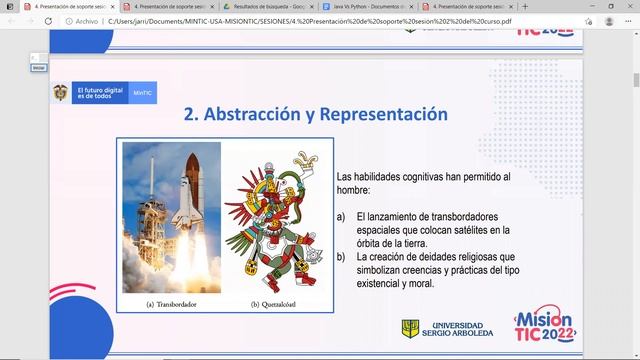The image size is (640, 360).
Task: Open a new browser tab
Action: [x=525, y=7]
